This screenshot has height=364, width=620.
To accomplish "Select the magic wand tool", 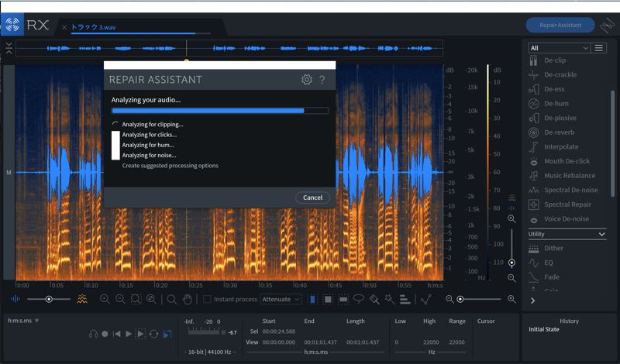I will pos(390,300).
